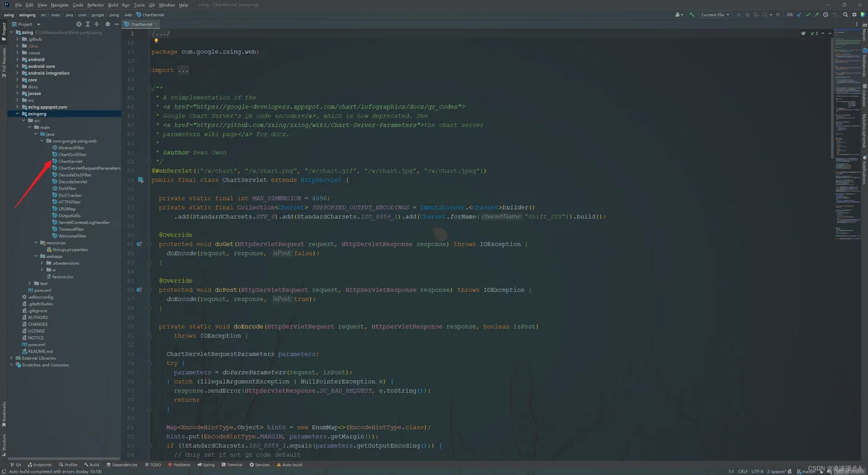Open the Tools menu

pyautogui.click(x=139, y=5)
